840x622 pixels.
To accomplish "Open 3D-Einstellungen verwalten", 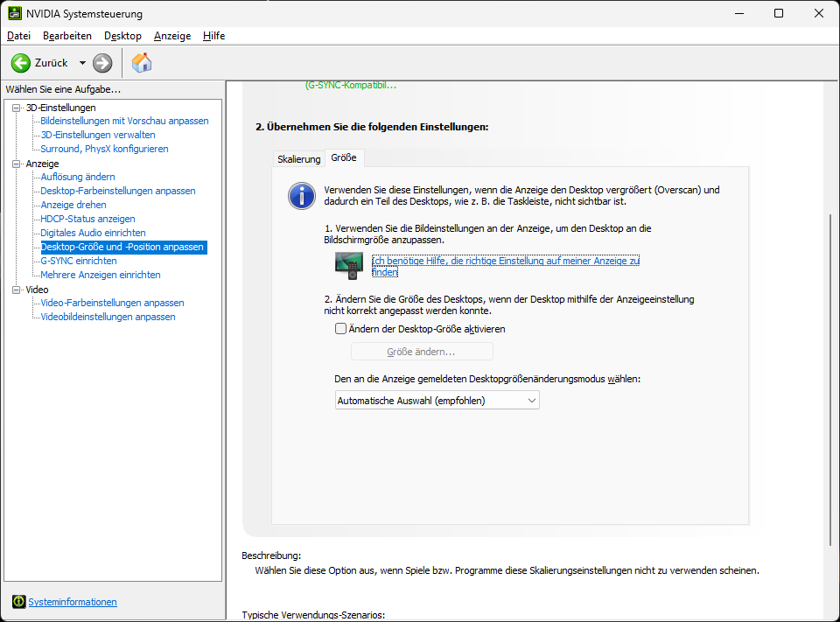I will coord(98,135).
